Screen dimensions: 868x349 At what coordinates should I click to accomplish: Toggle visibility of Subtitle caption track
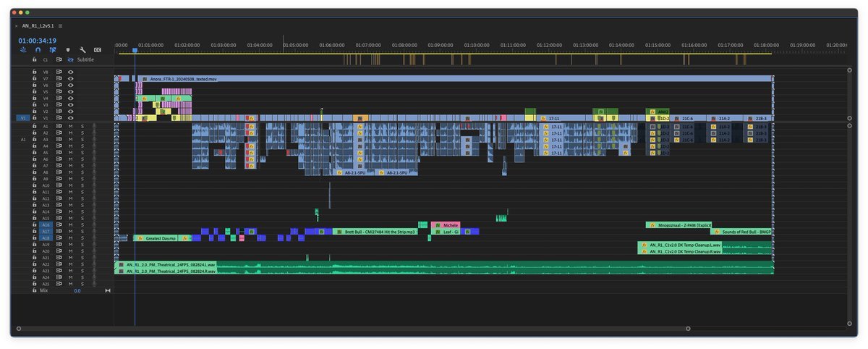(x=71, y=59)
